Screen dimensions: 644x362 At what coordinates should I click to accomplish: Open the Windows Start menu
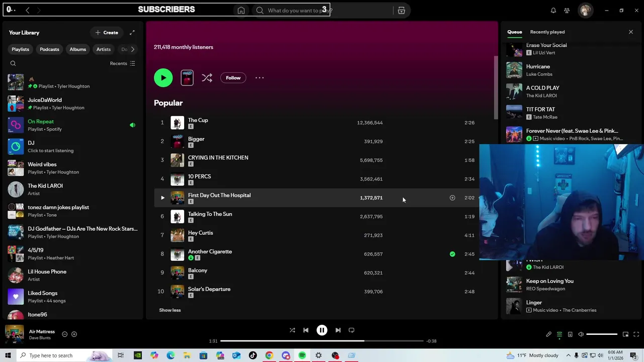8,355
